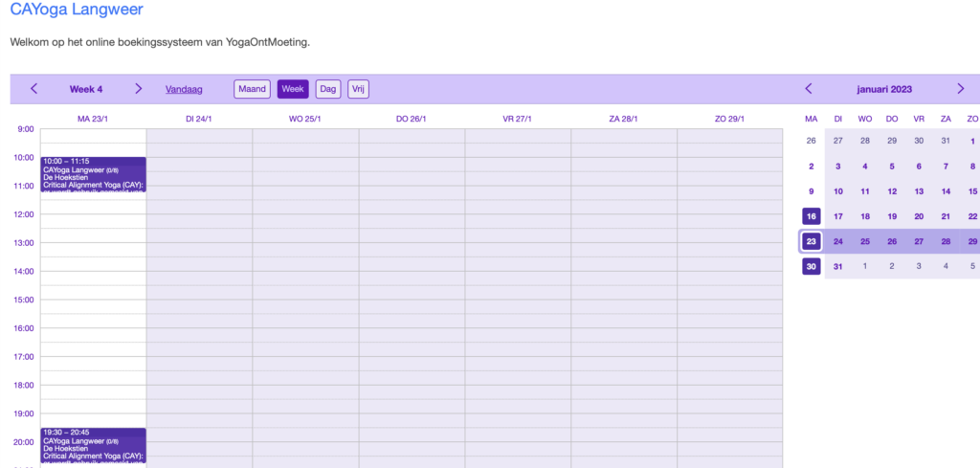Select 23 in the mini calendar
Image resolution: width=980 pixels, height=468 pixels.
[x=812, y=241]
